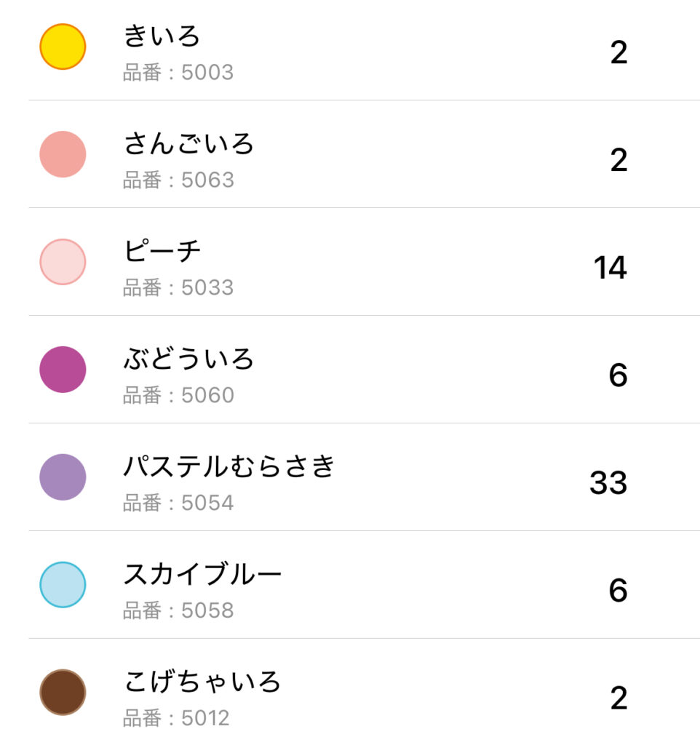
Task: Click product number 5003 text
Action: tap(178, 73)
